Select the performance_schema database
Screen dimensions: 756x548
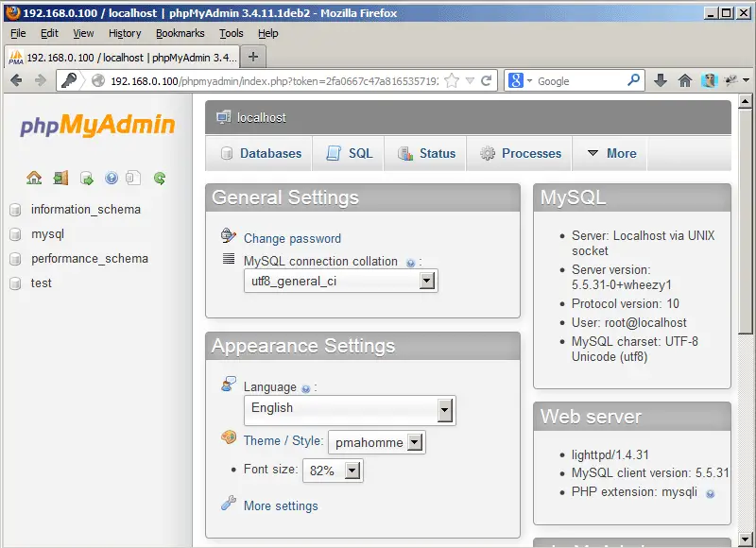click(x=90, y=259)
